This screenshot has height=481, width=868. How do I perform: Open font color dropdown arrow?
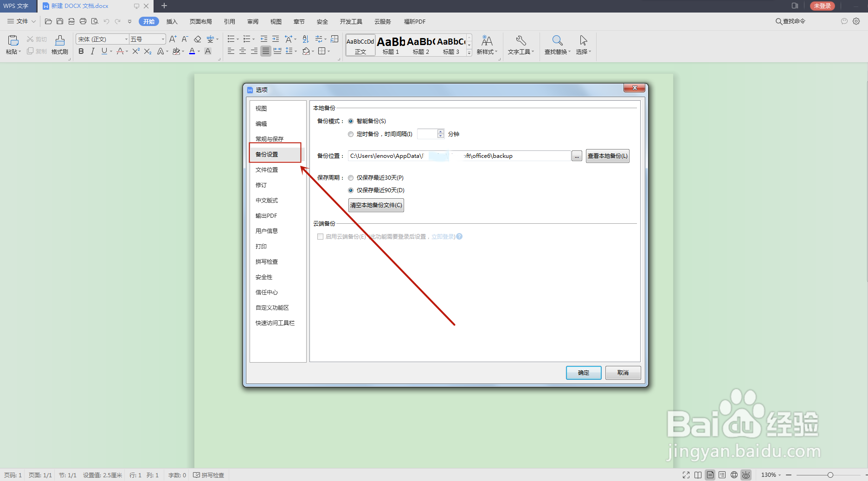tap(199, 51)
